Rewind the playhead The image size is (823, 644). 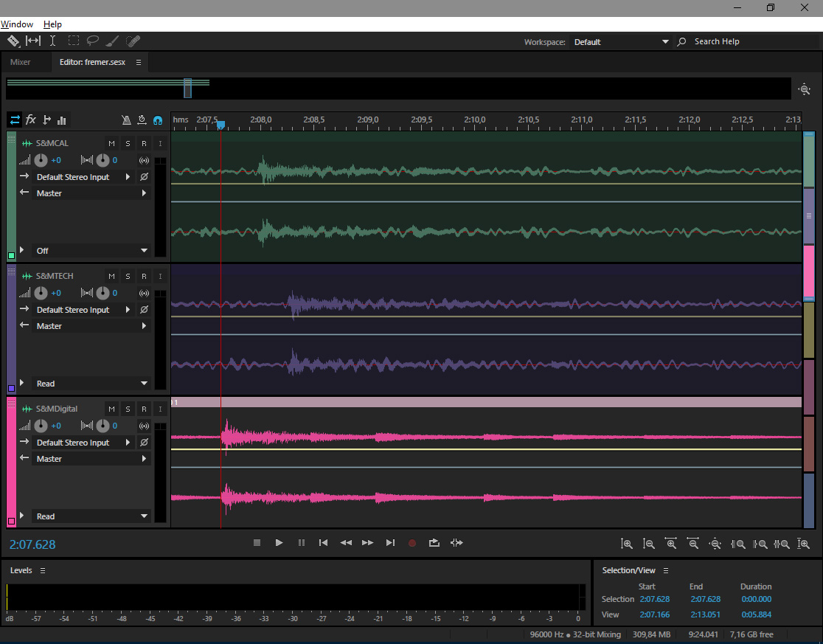[x=346, y=543]
